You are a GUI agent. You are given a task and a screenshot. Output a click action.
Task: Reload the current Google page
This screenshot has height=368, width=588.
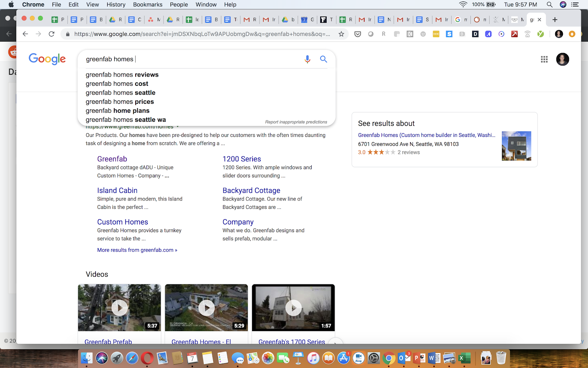[x=52, y=34]
